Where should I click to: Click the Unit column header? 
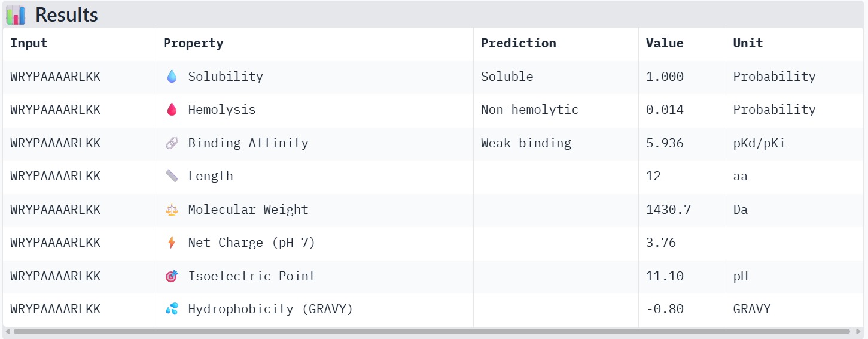coord(748,43)
